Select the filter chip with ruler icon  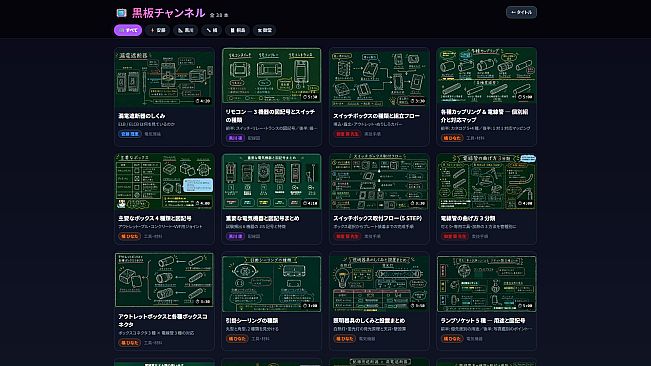[x=186, y=30]
